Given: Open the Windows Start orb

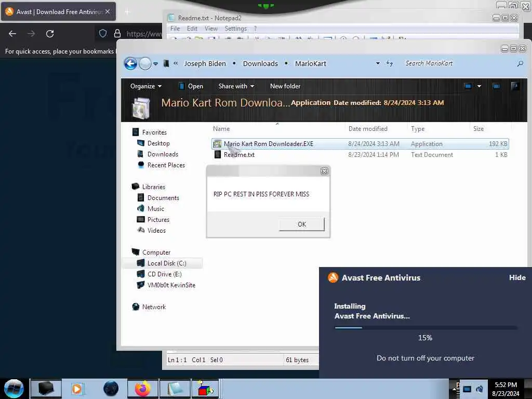Looking at the screenshot, I should click(14, 389).
